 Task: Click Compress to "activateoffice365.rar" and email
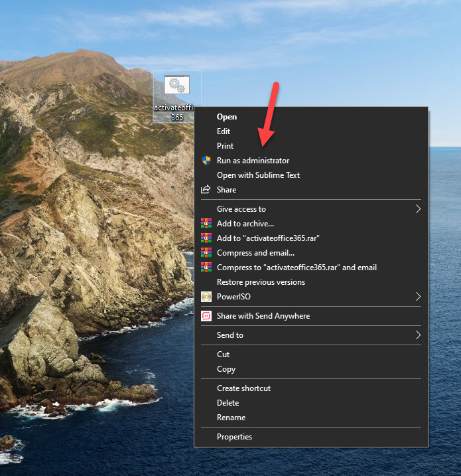click(x=296, y=268)
